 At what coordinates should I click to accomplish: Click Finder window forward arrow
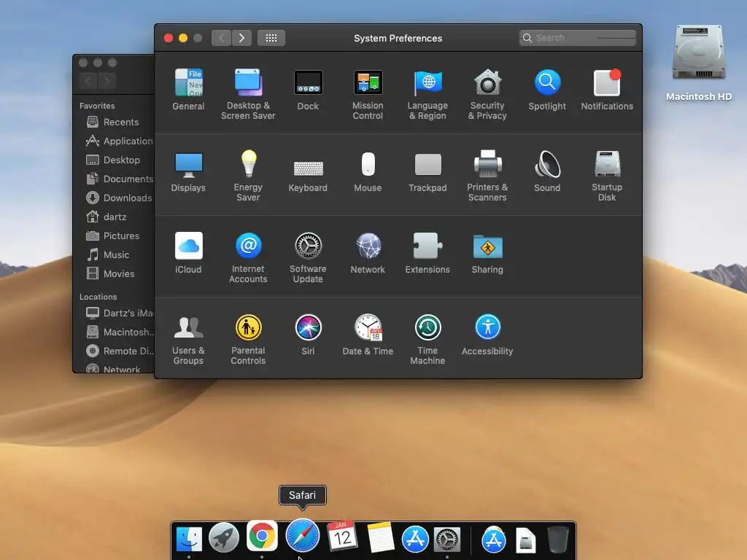click(107, 81)
